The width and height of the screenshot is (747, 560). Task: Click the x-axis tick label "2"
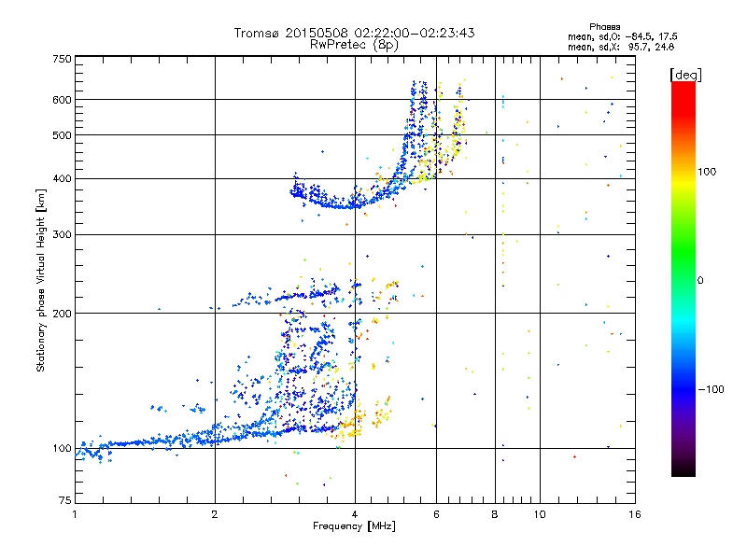215,514
